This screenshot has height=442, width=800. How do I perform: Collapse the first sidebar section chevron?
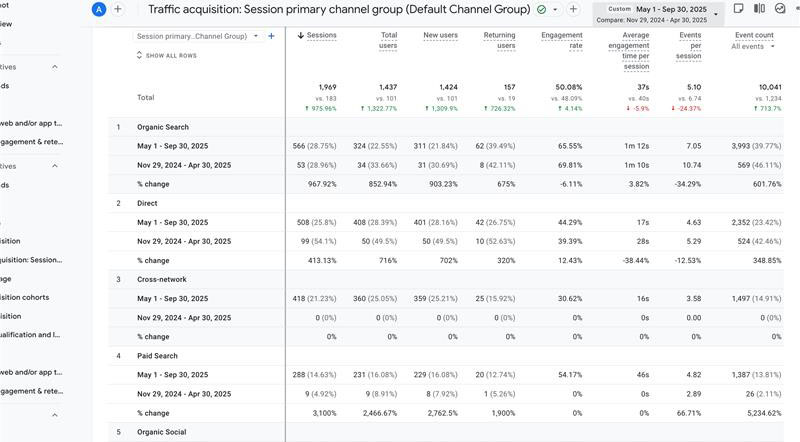[54, 67]
